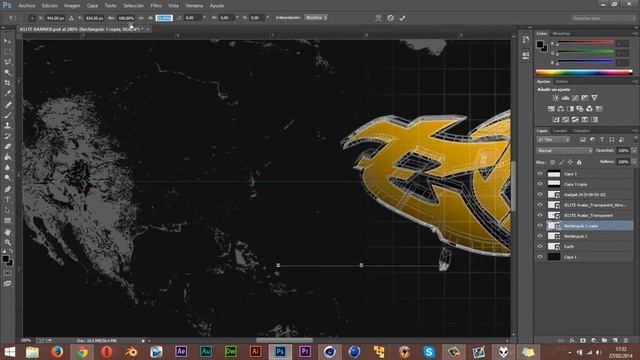Open the Imagen menu
This screenshot has width=640, height=360.
click(72, 6)
